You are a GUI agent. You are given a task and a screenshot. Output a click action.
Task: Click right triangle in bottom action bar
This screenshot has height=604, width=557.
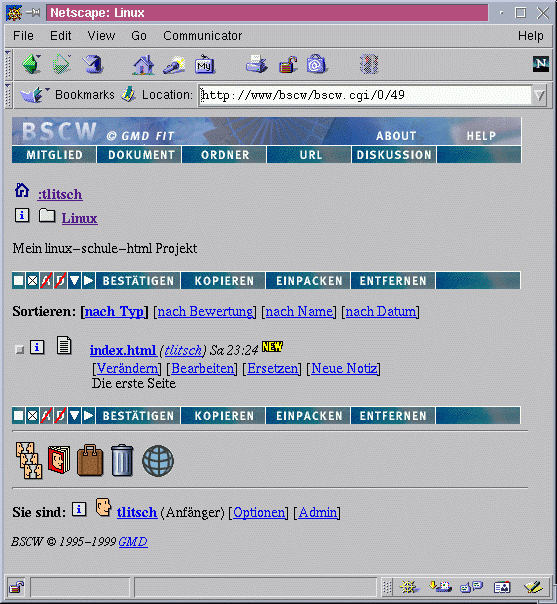89,416
